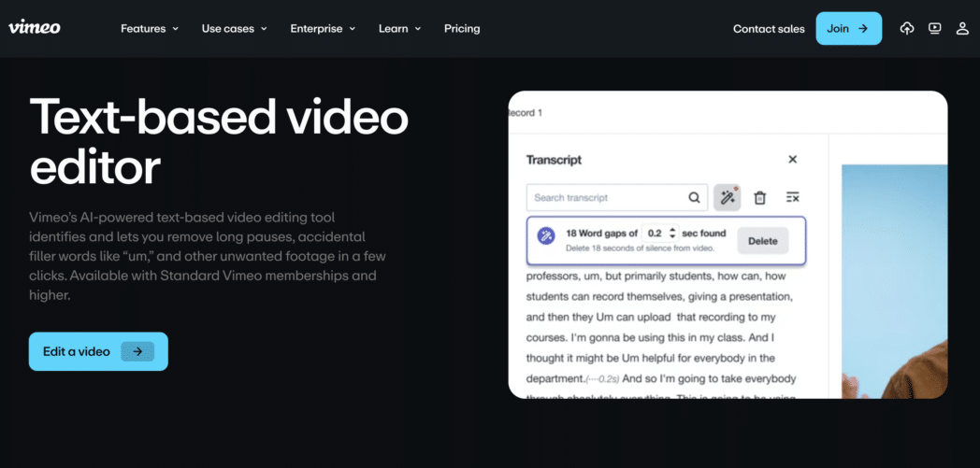Click the Delete word gaps button
The width and height of the screenshot is (980, 468).
pos(762,241)
